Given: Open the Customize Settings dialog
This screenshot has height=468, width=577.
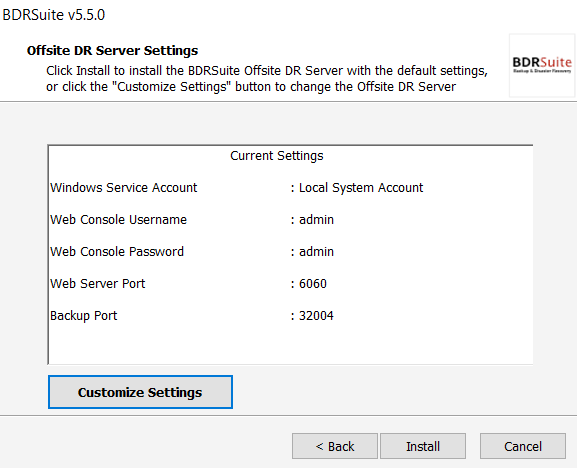Looking at the screenshot, I should 140,392.
